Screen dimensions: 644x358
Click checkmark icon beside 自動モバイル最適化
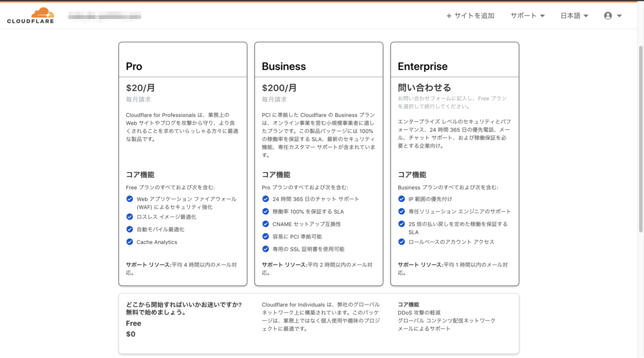(129, 229)
